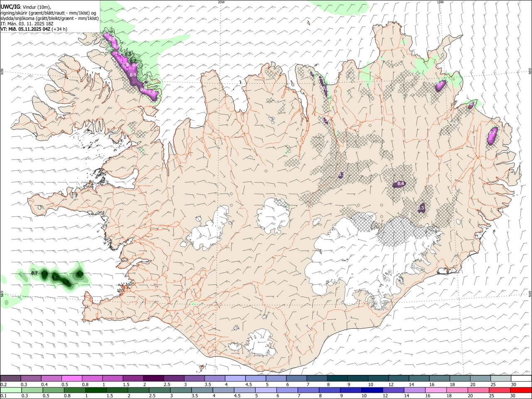Click the white 30 swatch in snow scale

[521, 379]
